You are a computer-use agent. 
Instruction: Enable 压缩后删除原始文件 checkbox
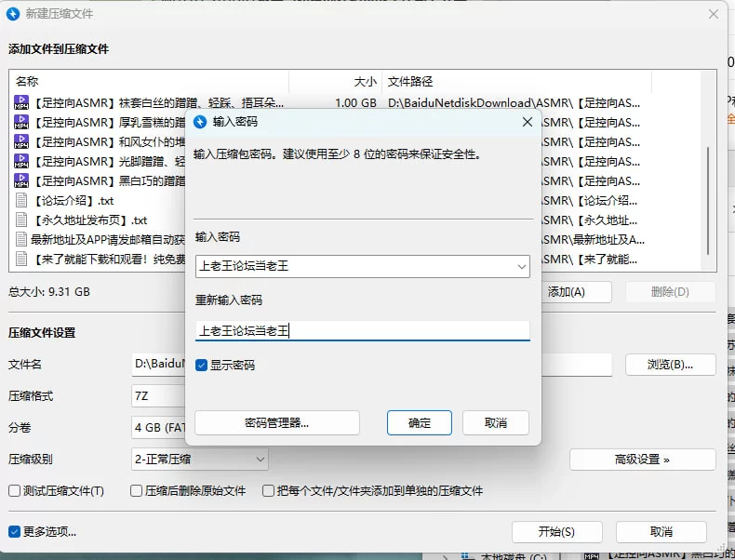click(136, 490)
